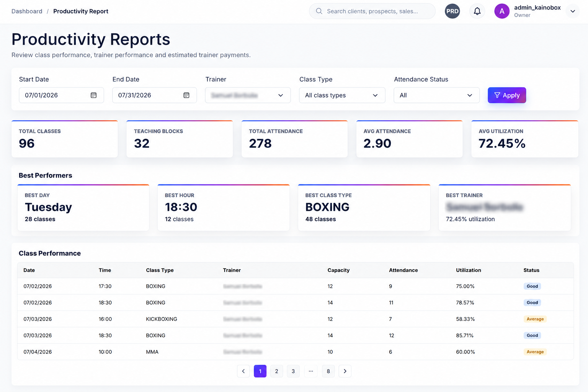Open the notifications bell
Viewport: 588px width, 392px height.
tap(477, 11)
